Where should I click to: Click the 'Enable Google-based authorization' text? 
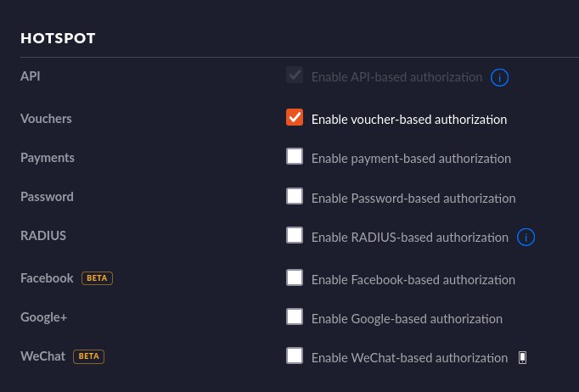[407, 319]
